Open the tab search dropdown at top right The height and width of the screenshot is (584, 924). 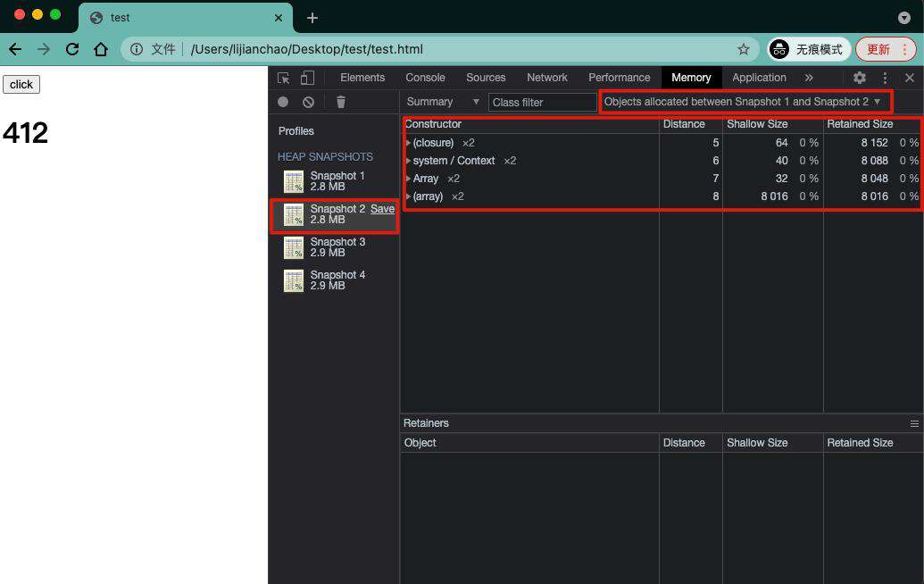tap(904, 18)
